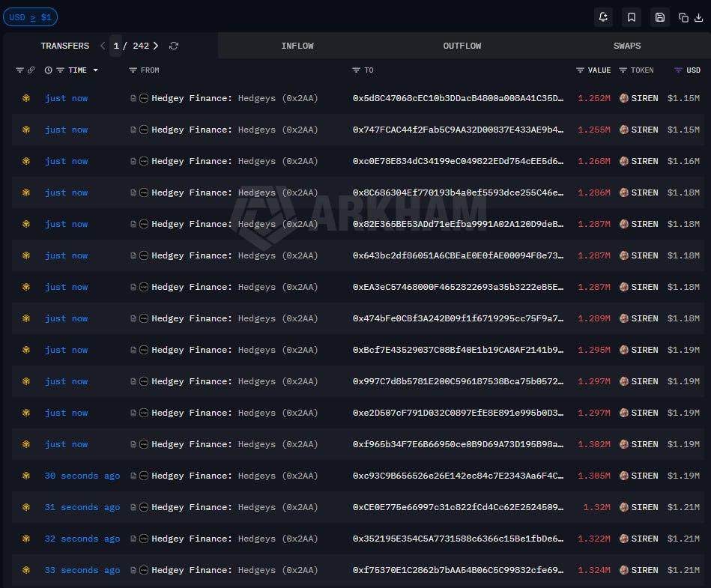Viewport: 711px width, 588px height.
Task: Click the 'USD ≥ $1' filter pill
Action: click(30, 16)
